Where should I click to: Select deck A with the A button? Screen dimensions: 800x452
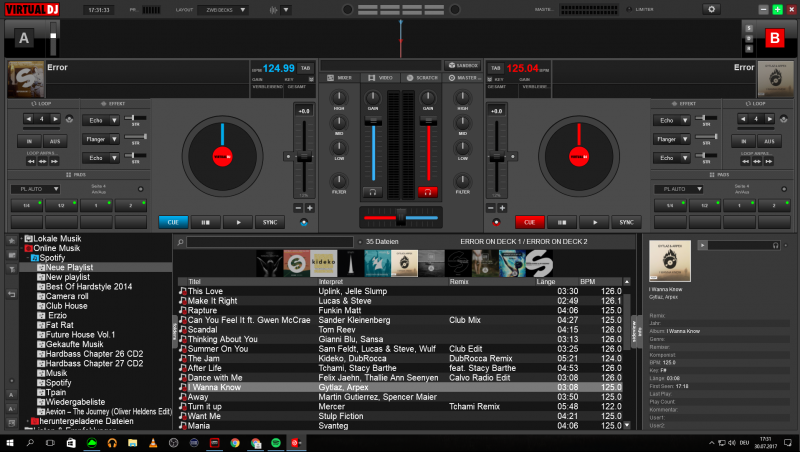(24, 38)
